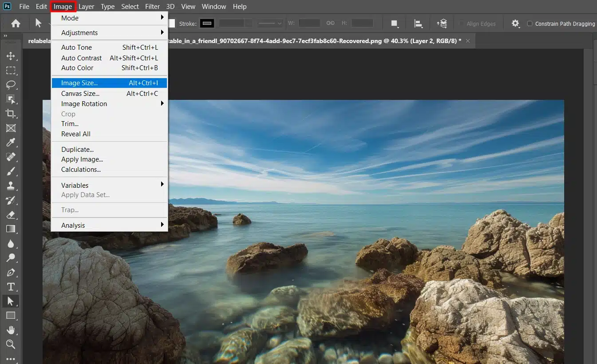
Task: Toggle Constrain Path Dragging checkbox
Action: (x=530, y=24)
